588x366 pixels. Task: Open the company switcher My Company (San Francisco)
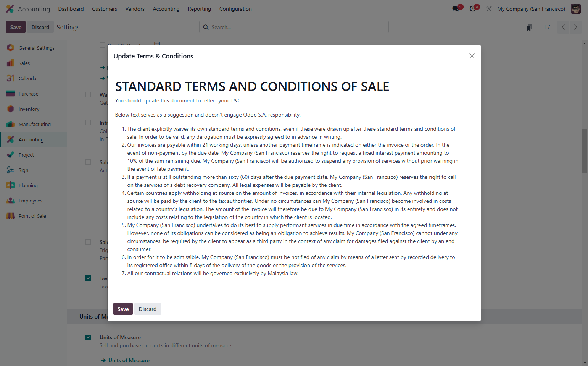[x=531, y=9]
